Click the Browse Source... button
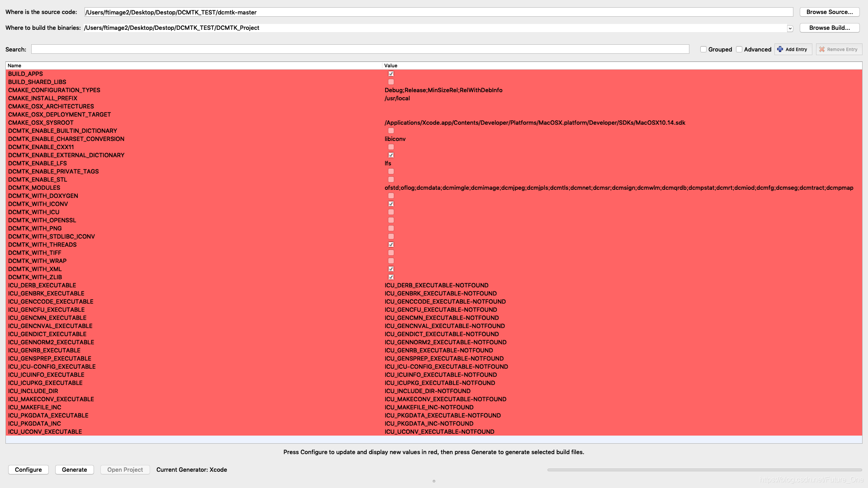 (830, 12)
